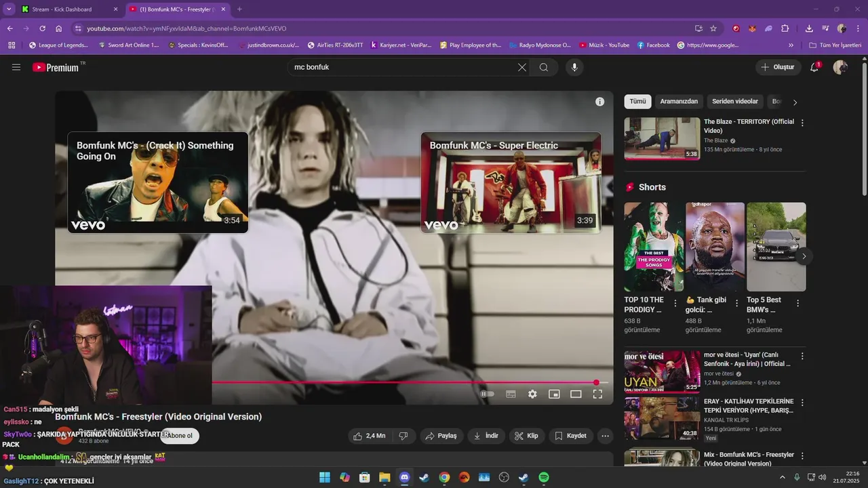
Task: Expand the hidden bookmarks chevron
Action: (791, 45)
